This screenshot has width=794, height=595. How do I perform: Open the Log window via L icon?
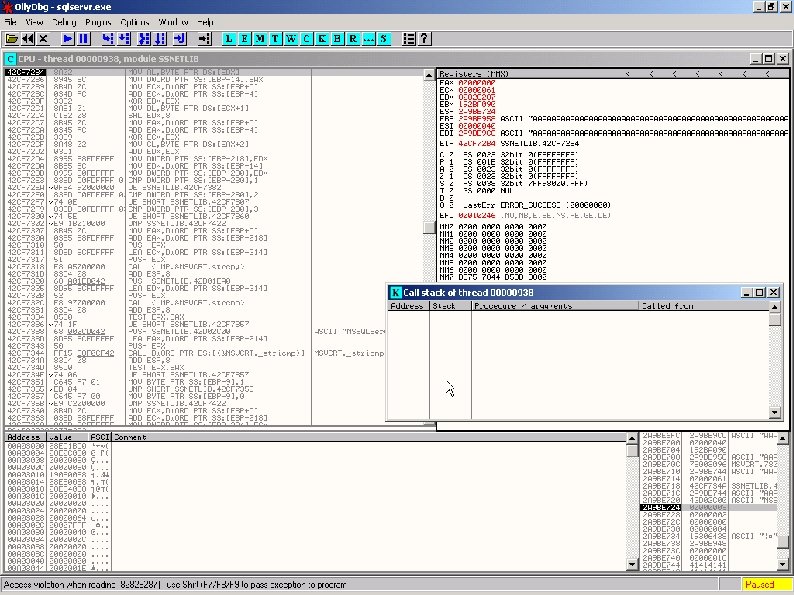click(229, 38)
